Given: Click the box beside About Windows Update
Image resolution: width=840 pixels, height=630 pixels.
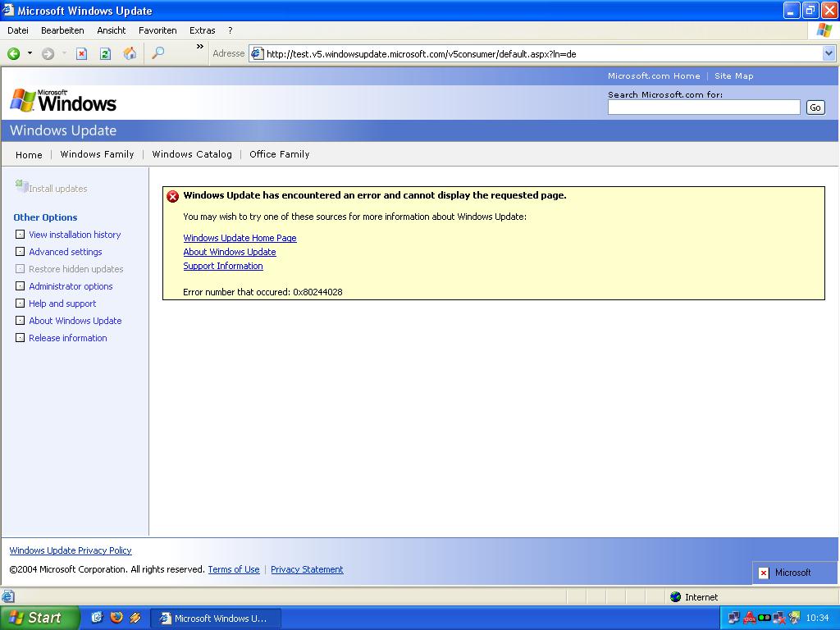Looking at the screenshot, I should pyautogui.click(x=20, y=321).
